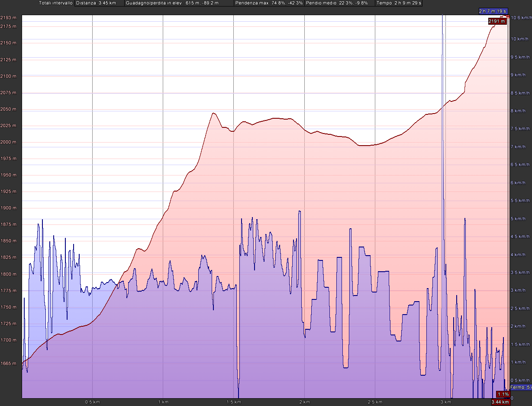Click the '1665 m' elevation axis label
This screenshot has width=532, height=406.
[x=9, y=364]
